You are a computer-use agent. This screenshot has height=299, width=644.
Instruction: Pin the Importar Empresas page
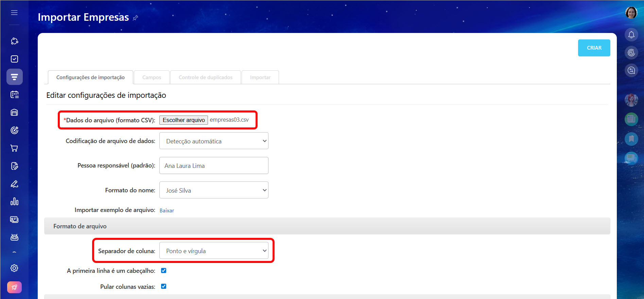[135, 18]
